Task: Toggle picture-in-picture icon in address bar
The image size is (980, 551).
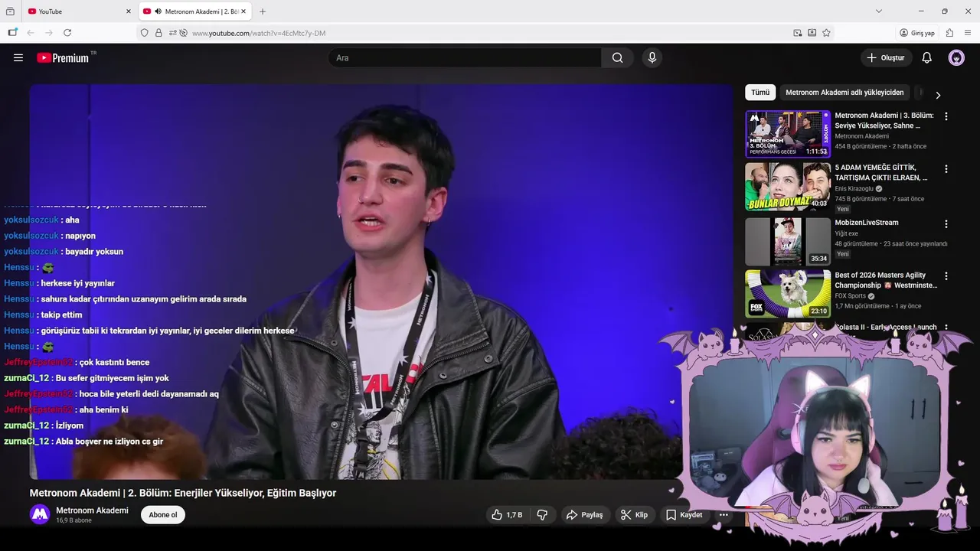Action: pyautogui.click(x=798, y=33)
